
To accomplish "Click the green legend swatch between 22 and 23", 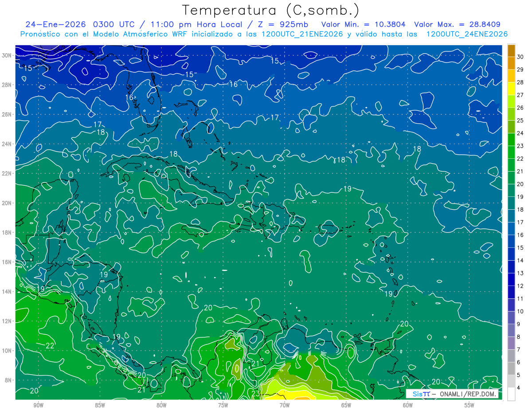I will click(511, 152).
